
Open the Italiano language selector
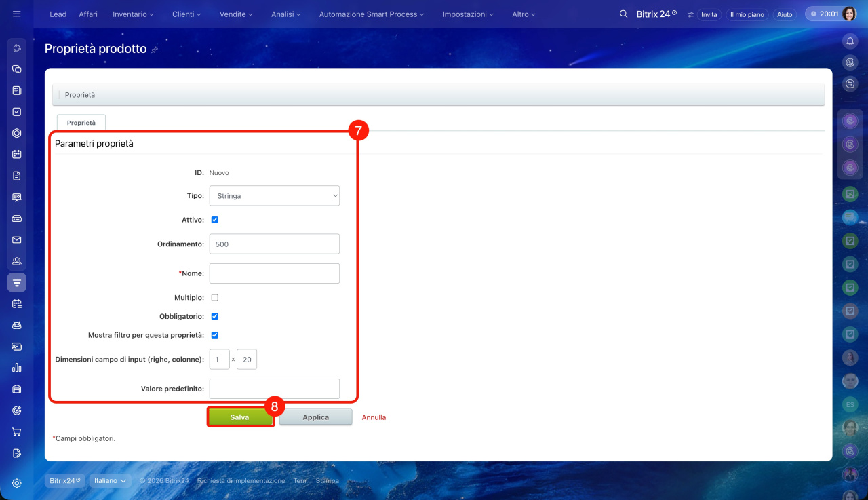[x=109, y=480]
